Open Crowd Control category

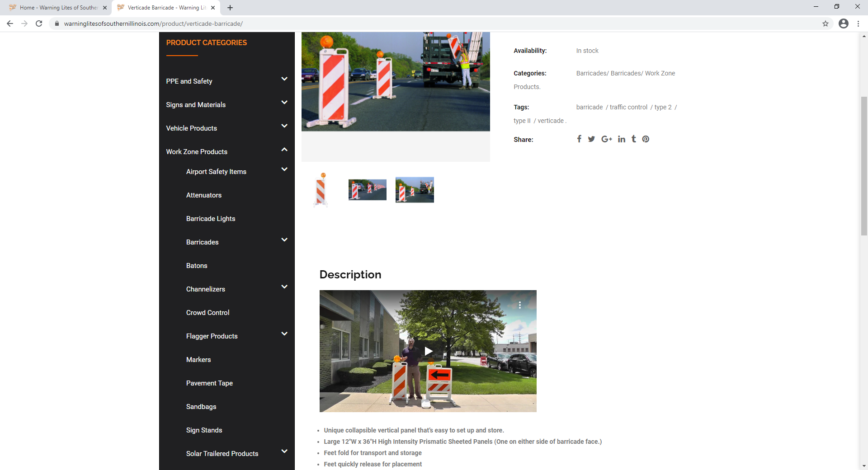pyautogui.click(x=208, y=313)
